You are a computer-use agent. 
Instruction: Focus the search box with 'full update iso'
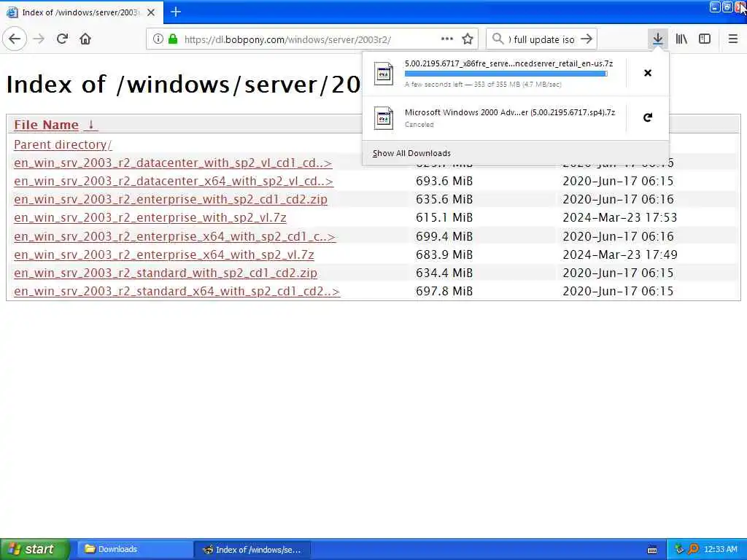coord(542,39)
